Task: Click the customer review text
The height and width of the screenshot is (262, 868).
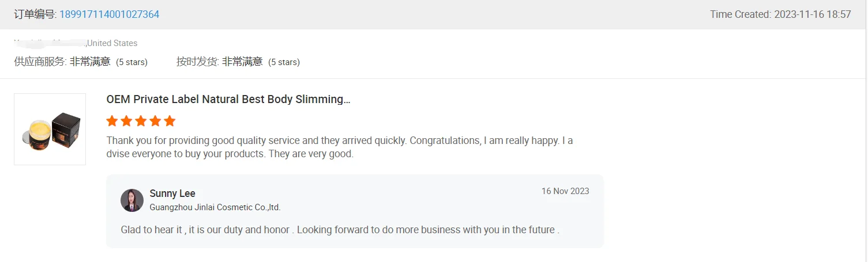Action: coord(339,147)
